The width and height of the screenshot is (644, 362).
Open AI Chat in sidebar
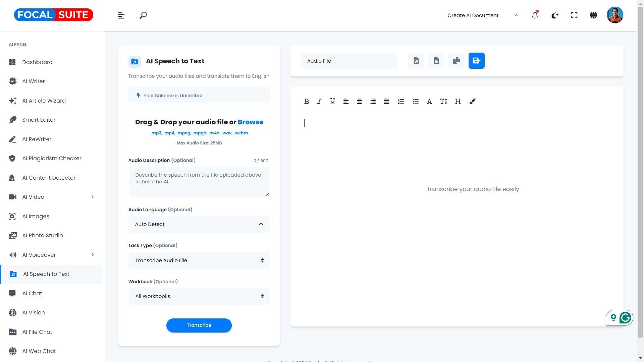pyautogui.click(x=32, y=293)
